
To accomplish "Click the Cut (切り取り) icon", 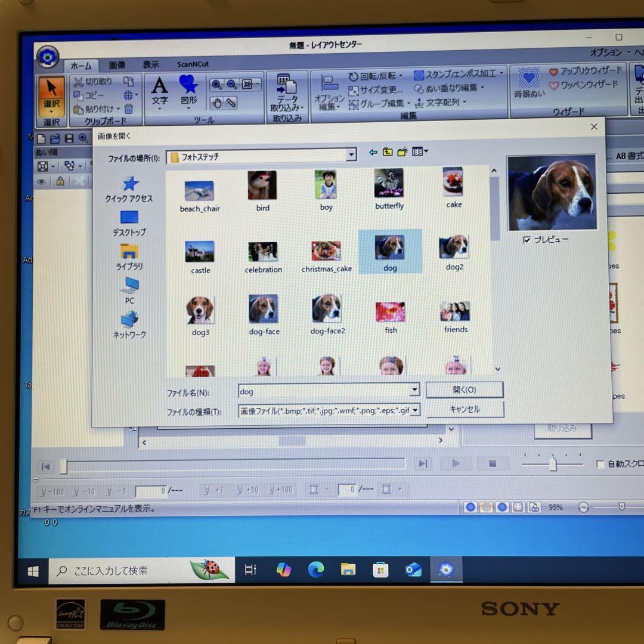I will [79, 82].
